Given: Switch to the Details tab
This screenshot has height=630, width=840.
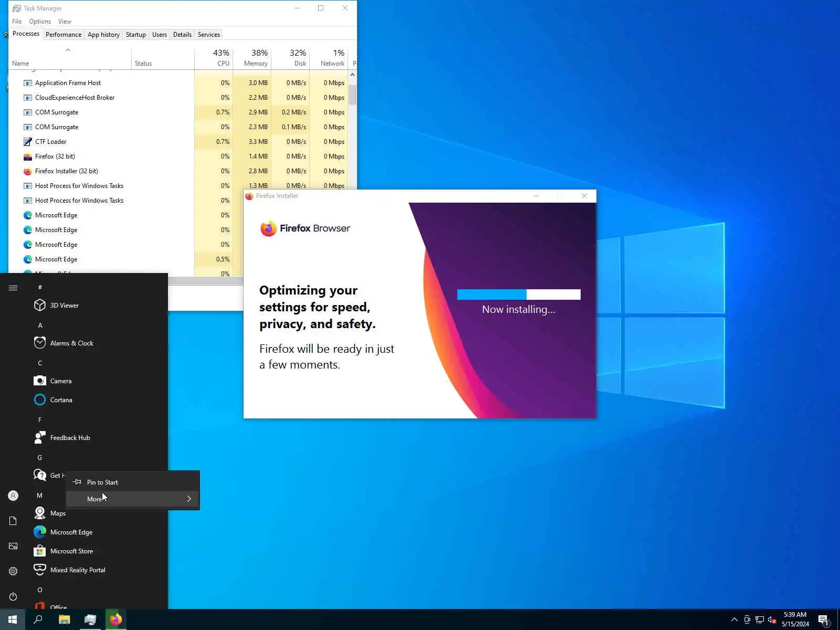Looking at the screenshot, I should [182, 35].
